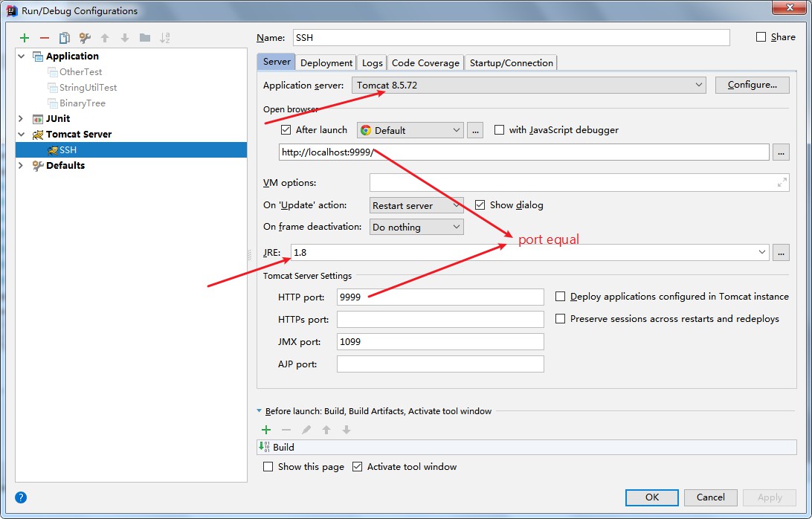Viewport: 812px width, 519px height.
Task: Remove before-launch task minus icon
Action: 286,430
